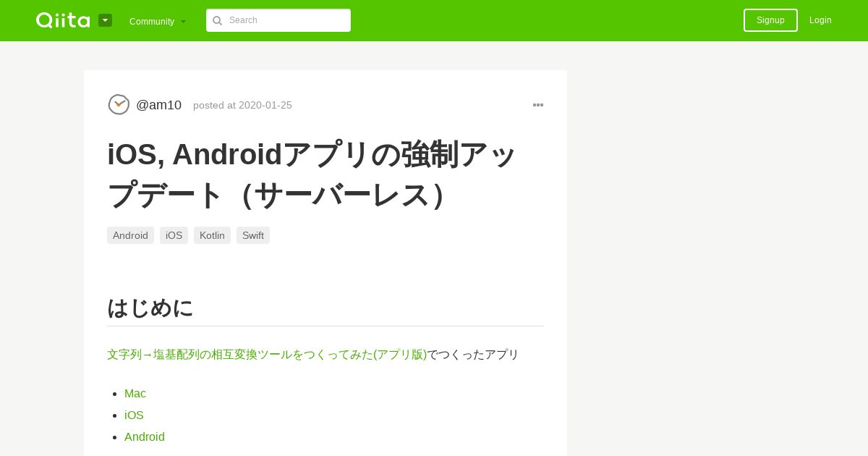Select the Swift tag
The image size is (868, 456).
click(x=253, y=235)
